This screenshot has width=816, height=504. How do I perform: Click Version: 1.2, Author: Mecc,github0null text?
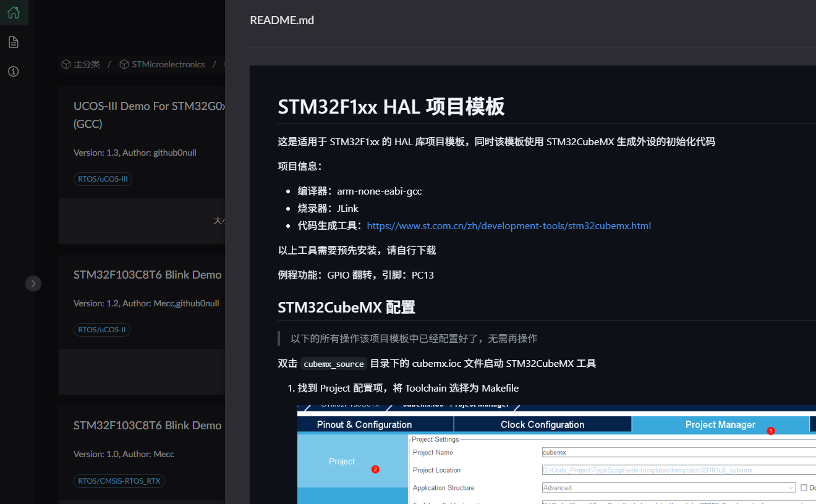point(147,303)
